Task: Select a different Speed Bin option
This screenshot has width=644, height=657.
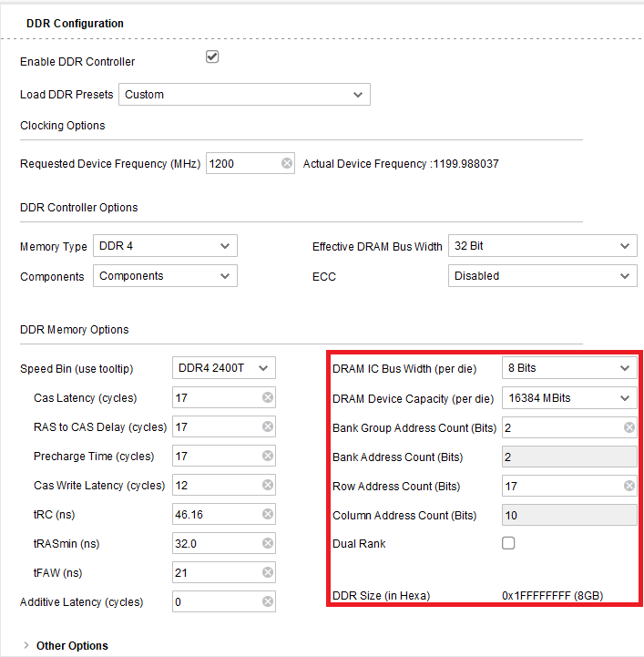Action: click(x=223, y=368)
